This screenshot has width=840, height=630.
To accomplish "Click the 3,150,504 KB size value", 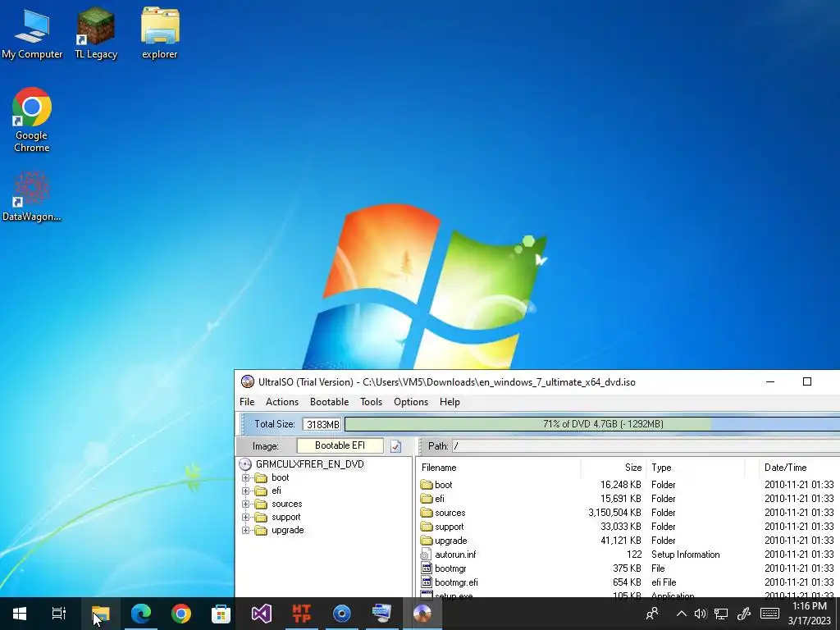I will [x=614, y=513].
